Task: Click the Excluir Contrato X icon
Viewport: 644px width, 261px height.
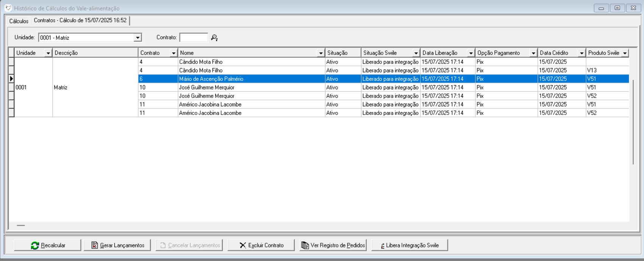Action: tap(243, 245)
